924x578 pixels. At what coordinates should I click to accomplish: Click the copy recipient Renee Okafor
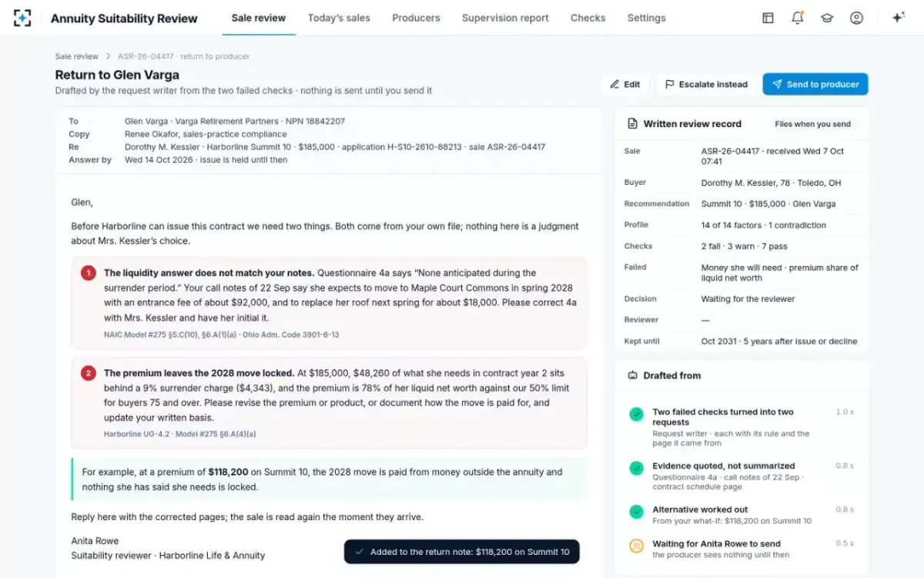point(206,134)
